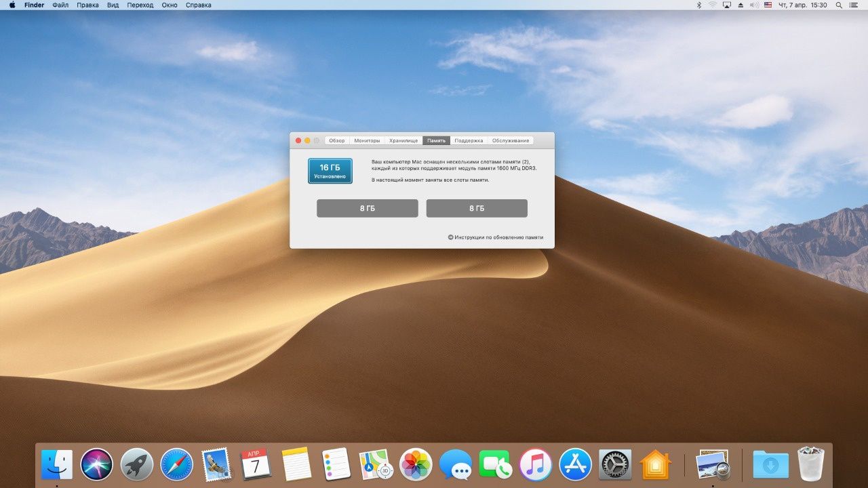Open the Вид menu
The width and height of the screenshot is (868, 488).
tap(113, 5)
